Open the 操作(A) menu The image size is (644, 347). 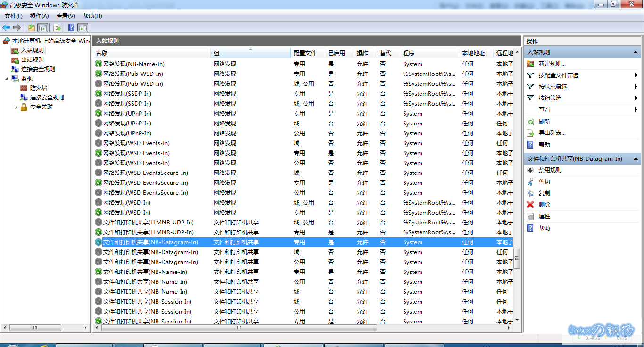40,16
